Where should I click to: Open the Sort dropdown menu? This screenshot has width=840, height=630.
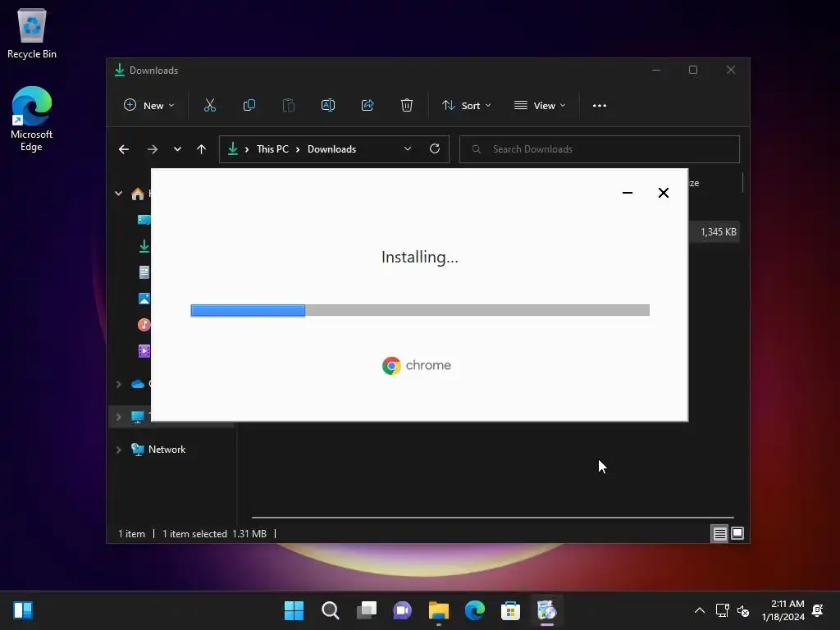point(466,106)
